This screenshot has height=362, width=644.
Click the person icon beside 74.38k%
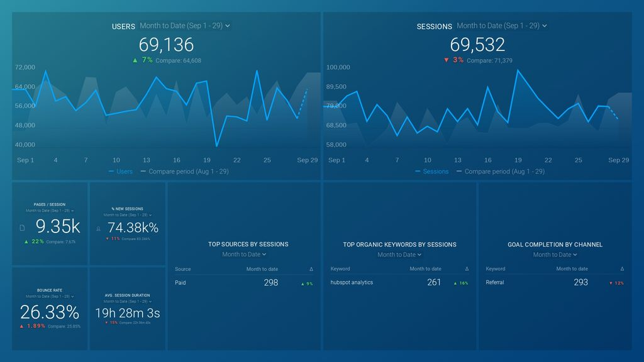coord(99,229)
